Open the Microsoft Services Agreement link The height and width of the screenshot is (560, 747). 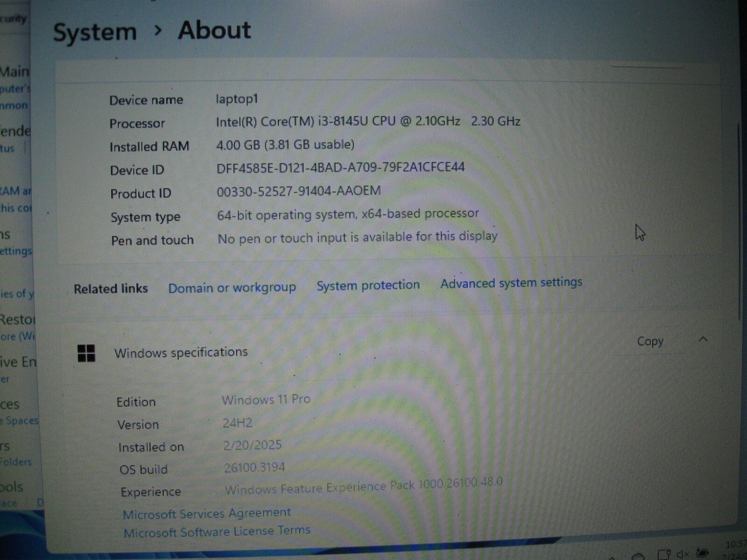coord(207,513)
